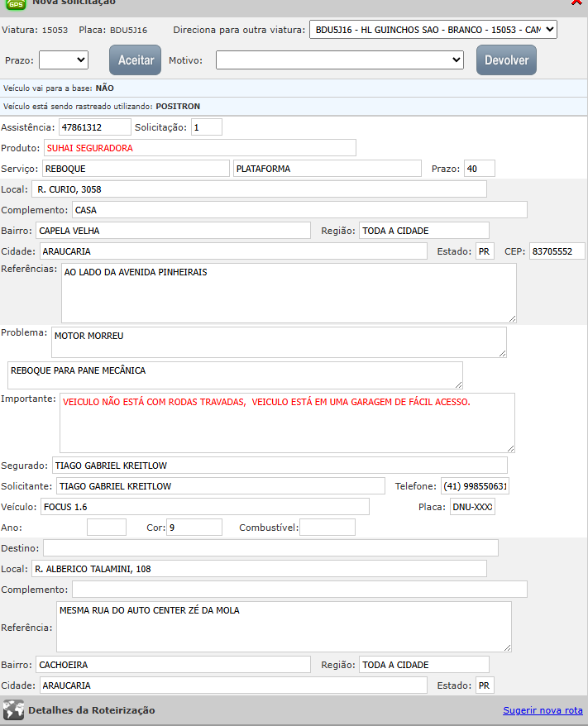Close the Nova solicitação dialog
Screen dimensions: 588x726
576,2
